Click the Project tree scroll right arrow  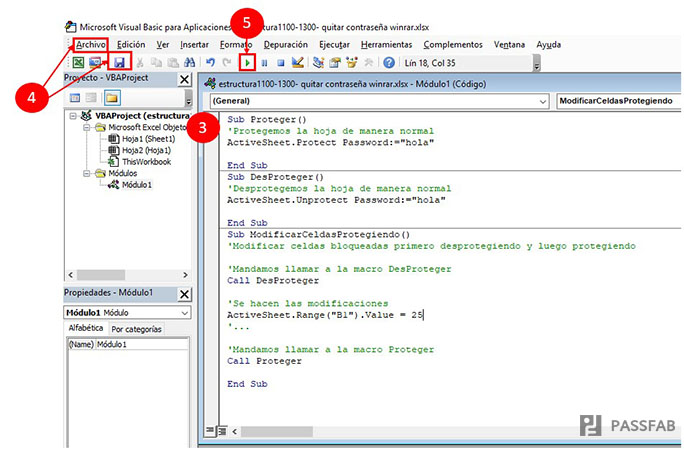(185, 275)
